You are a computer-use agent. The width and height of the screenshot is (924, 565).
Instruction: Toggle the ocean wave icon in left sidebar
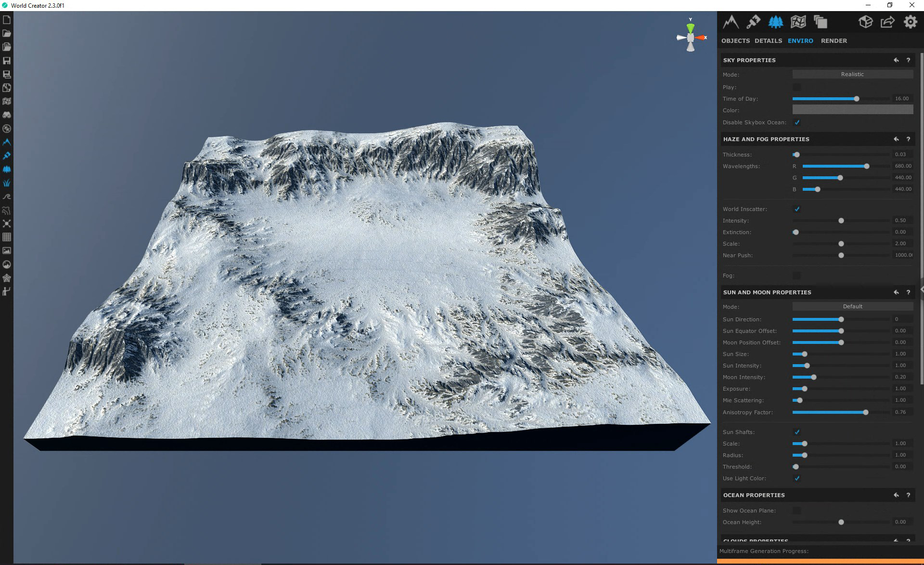point(7,197)
